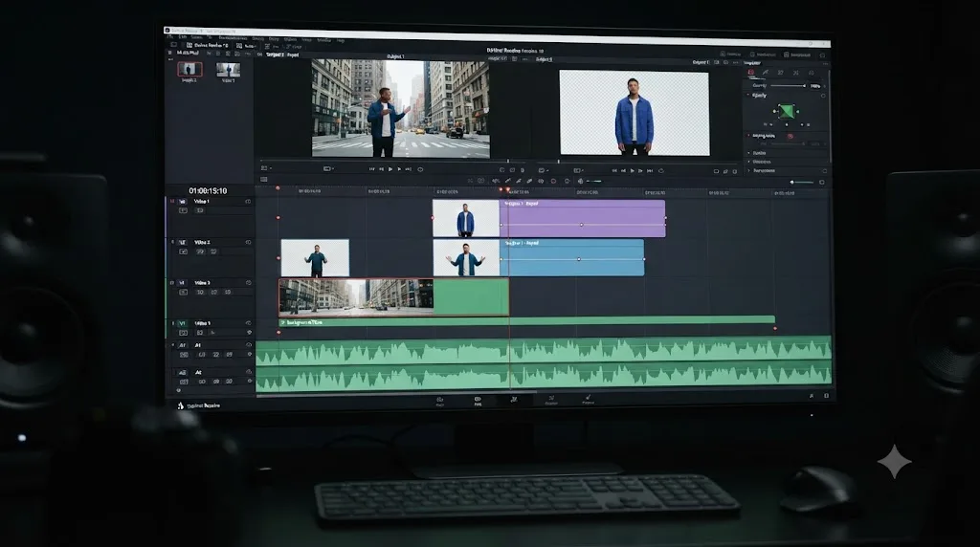Click the red reset icon in inspector section

pyautogui.click(x=790, y=136)
